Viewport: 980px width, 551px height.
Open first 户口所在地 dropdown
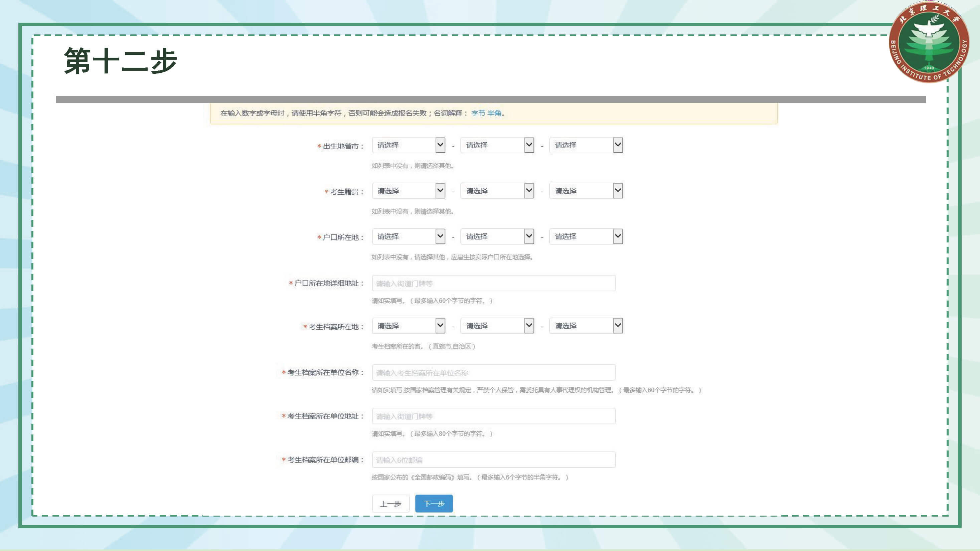pos(408,236)
